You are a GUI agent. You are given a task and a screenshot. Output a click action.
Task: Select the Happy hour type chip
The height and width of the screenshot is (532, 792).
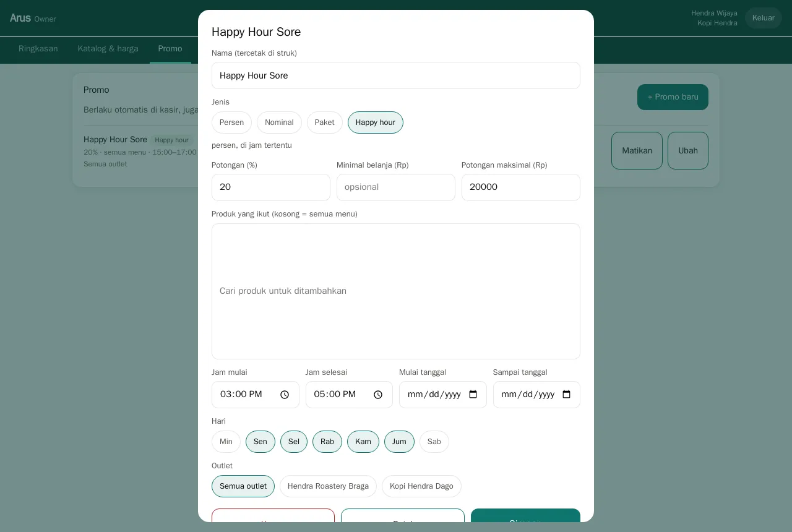[375, 122]
